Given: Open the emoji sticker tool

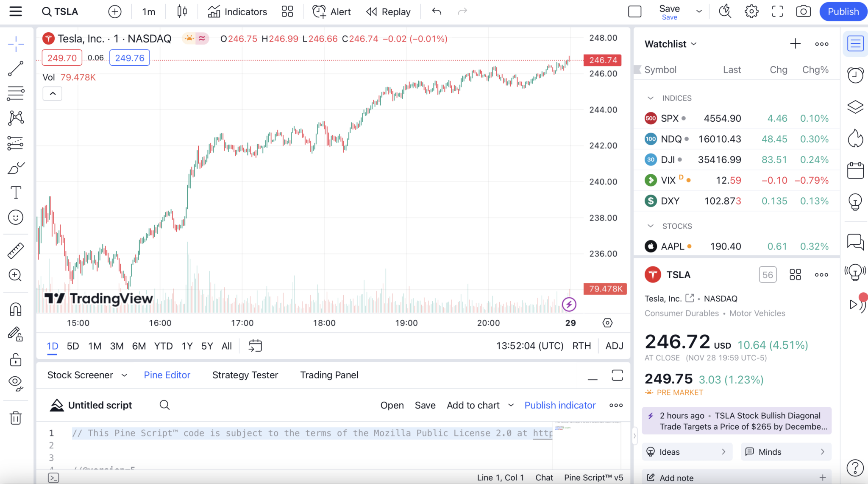Looking at the screenshot, I should point(16,217).
